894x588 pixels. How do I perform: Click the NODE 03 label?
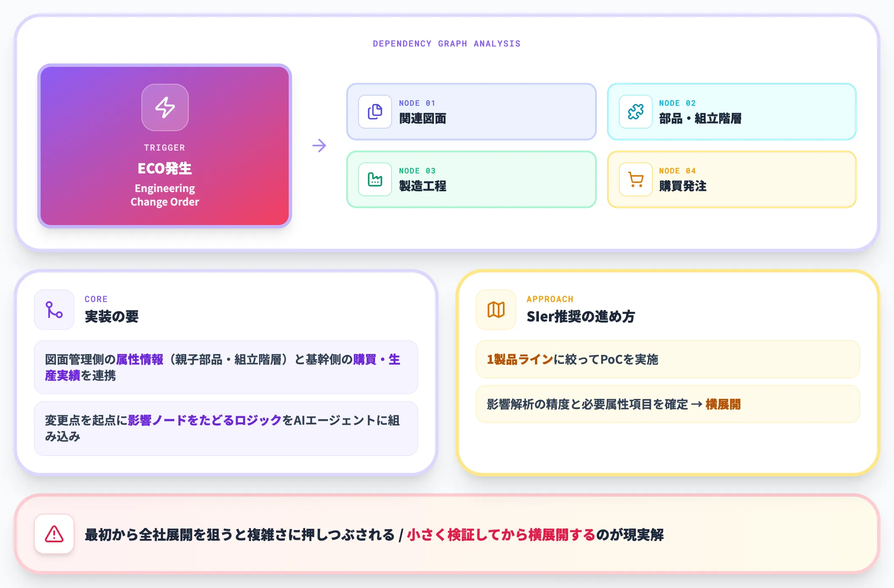coord(417,171)
